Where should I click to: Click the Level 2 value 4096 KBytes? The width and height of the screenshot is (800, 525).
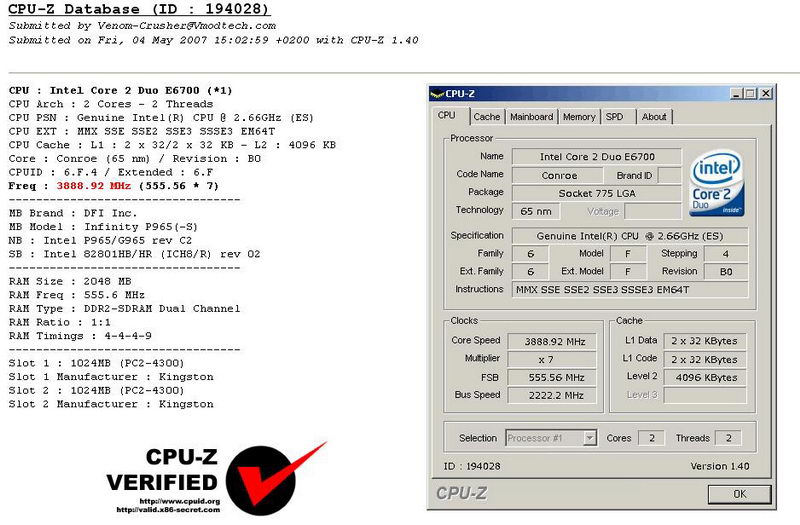coord(705,378)
